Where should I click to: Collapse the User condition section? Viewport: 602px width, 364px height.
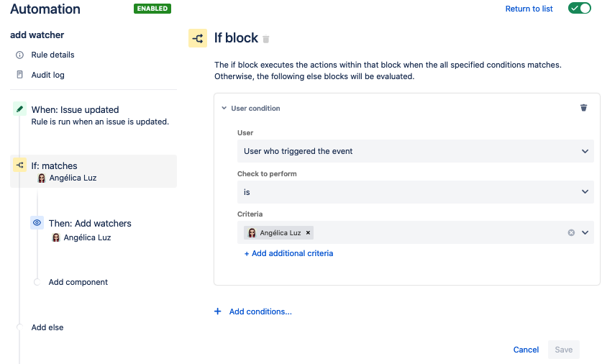point(224,109)
